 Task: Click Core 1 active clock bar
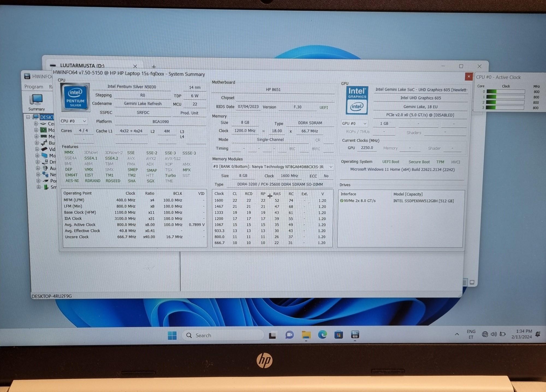505,97
